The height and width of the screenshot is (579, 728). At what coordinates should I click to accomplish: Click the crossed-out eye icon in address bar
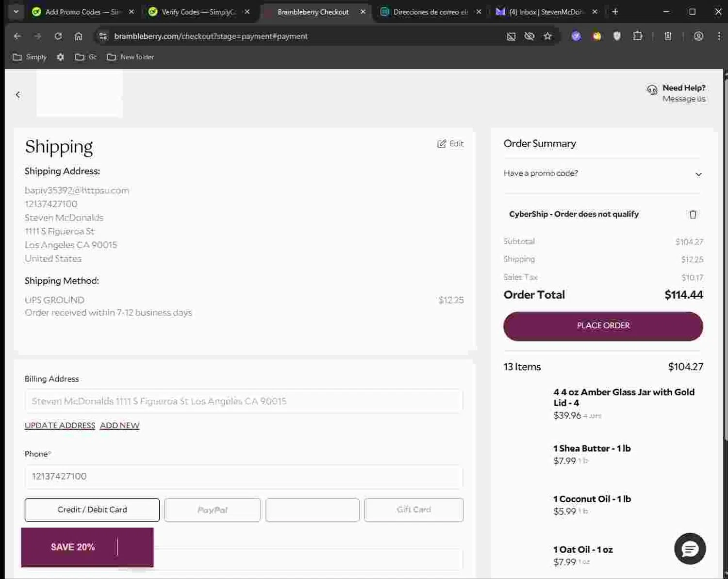tap(529, 36)
